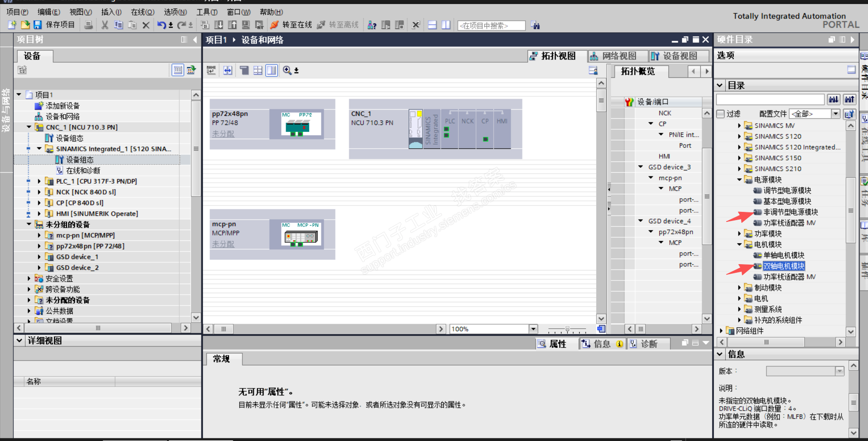868x441 pixels.
Task: Open the 工具(T) menu
Action: (x=207, y=12)
